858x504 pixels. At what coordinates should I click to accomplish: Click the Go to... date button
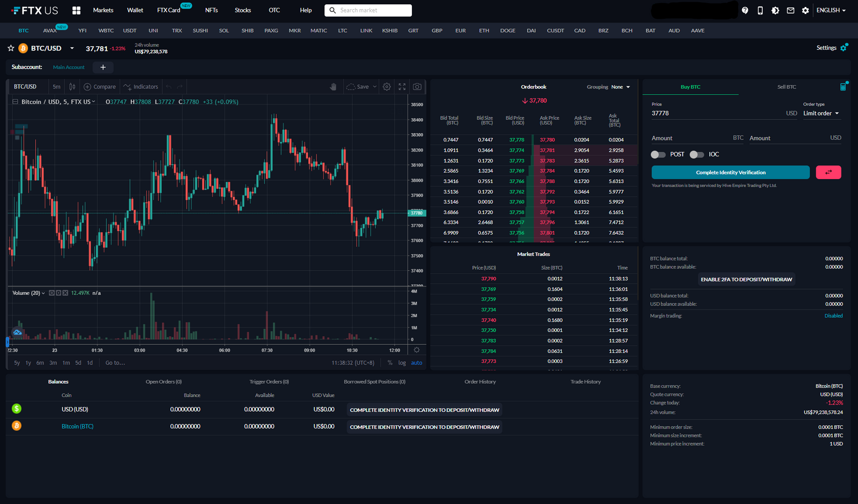tap(115, 363)
